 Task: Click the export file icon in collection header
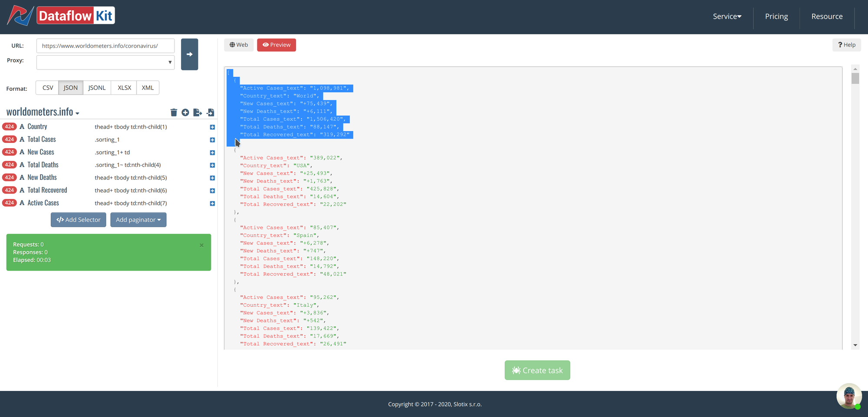click(197, 113)
